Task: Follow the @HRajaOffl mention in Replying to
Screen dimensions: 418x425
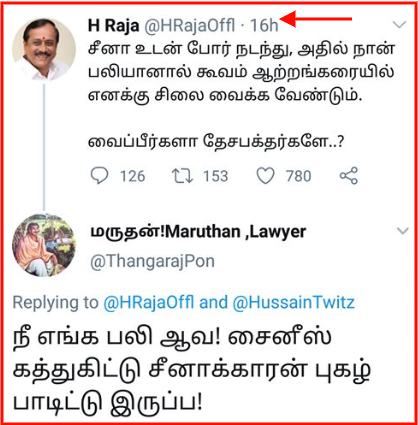Action: click(148, 303)
